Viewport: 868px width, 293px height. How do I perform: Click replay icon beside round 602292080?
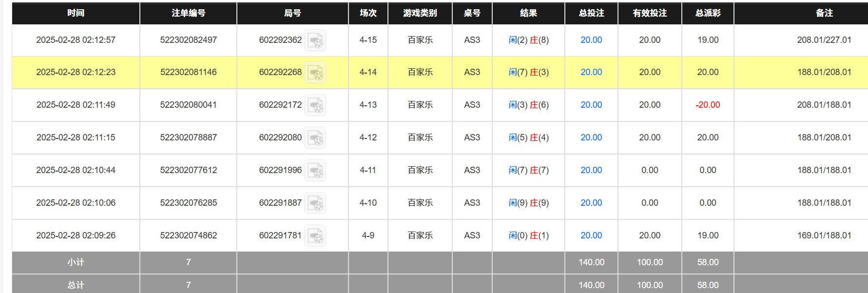(315, 138)
